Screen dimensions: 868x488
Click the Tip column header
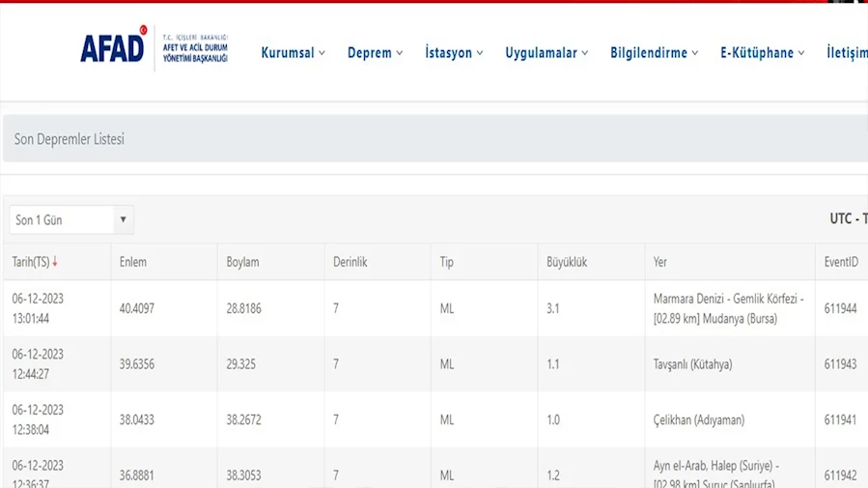click(x=447, y=262)
